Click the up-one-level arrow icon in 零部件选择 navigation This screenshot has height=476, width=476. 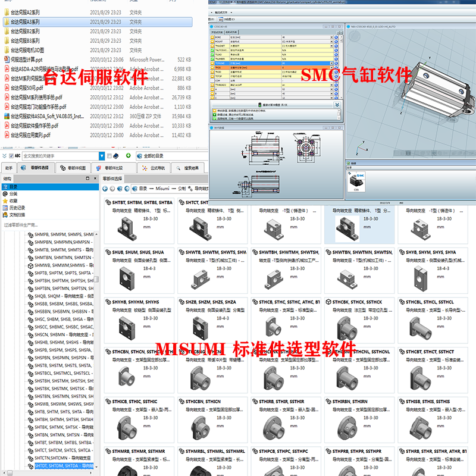tap(127, 189)
